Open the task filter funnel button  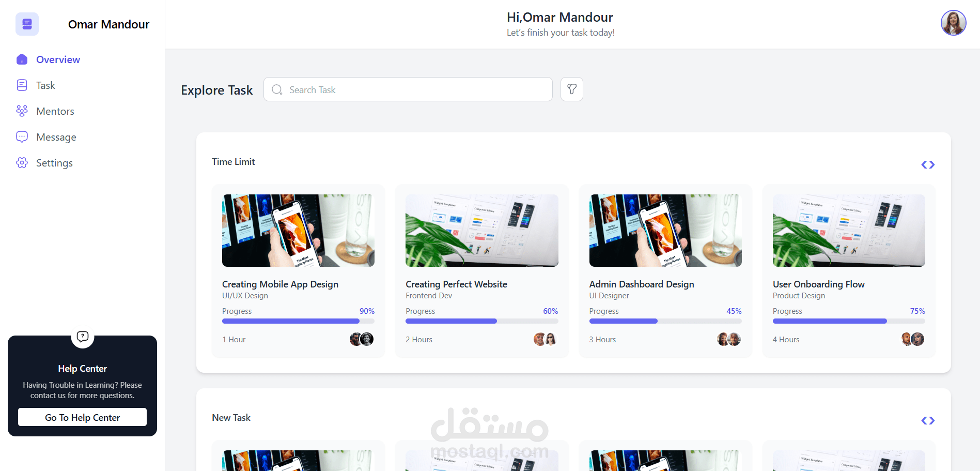coord(572,89)
